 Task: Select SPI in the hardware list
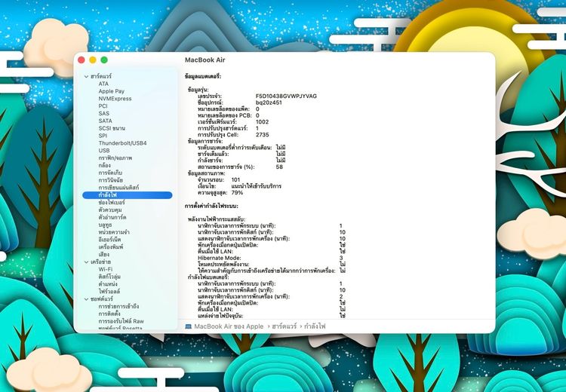tap(103, 136)
